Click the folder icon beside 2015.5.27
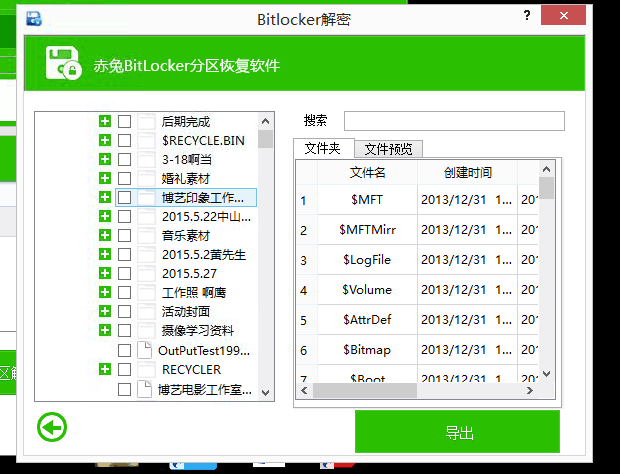Screen dimensions: 620x474 point(146,273)
